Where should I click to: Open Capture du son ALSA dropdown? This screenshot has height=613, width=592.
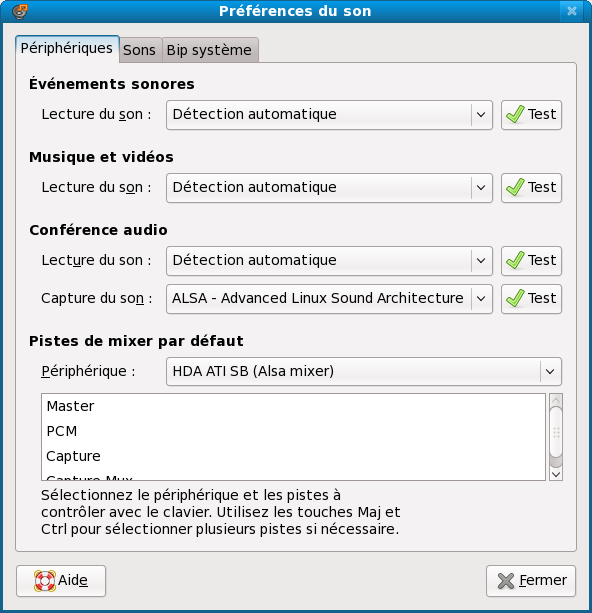tap(329, 299)
